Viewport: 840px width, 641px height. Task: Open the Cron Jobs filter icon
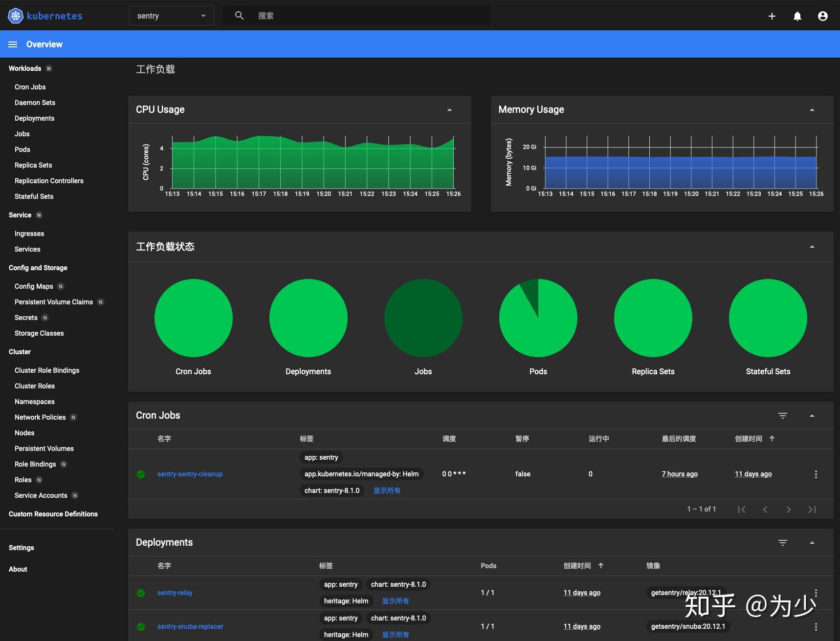pyautogui.click(x=783, y=416)
